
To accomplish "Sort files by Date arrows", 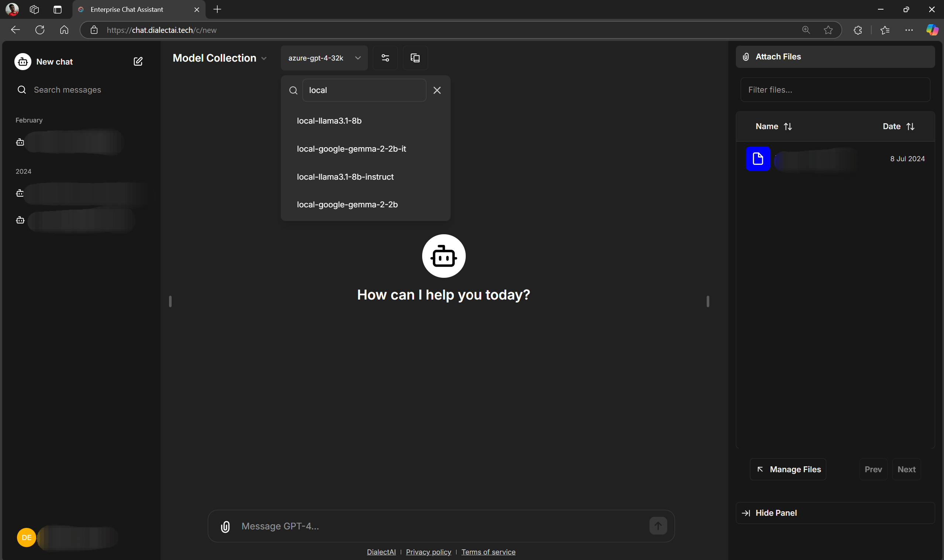I will click(910, 127).
